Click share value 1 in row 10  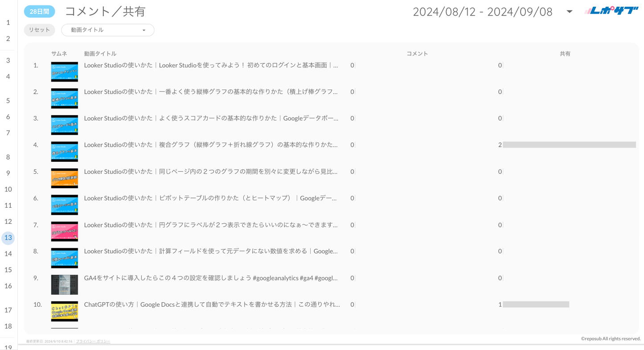pos(500,305)
